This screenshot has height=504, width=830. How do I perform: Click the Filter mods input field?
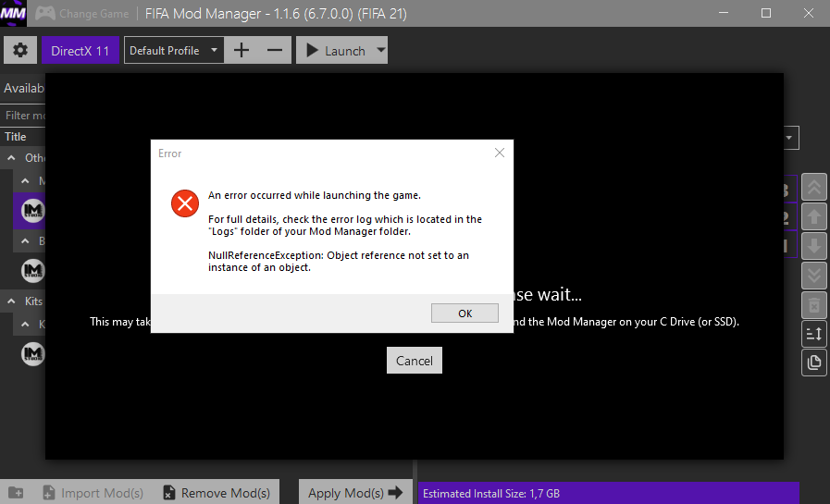[24, 116]
